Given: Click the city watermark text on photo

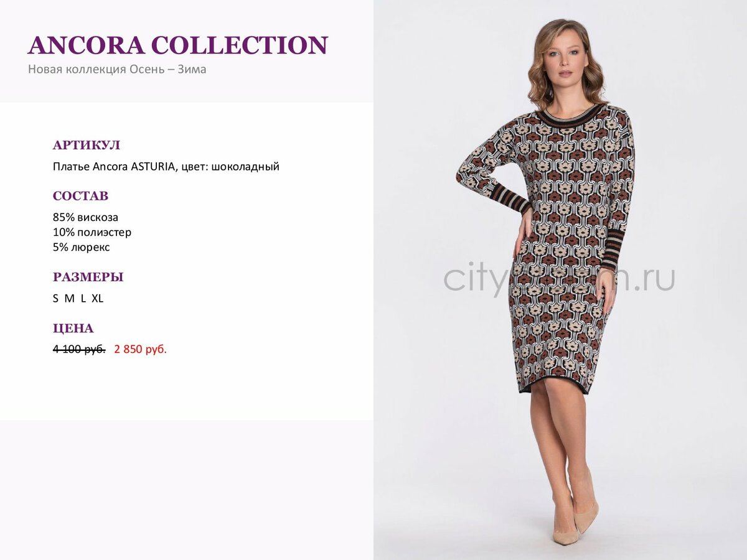Looking at the screenshot, I should [559, 279].
